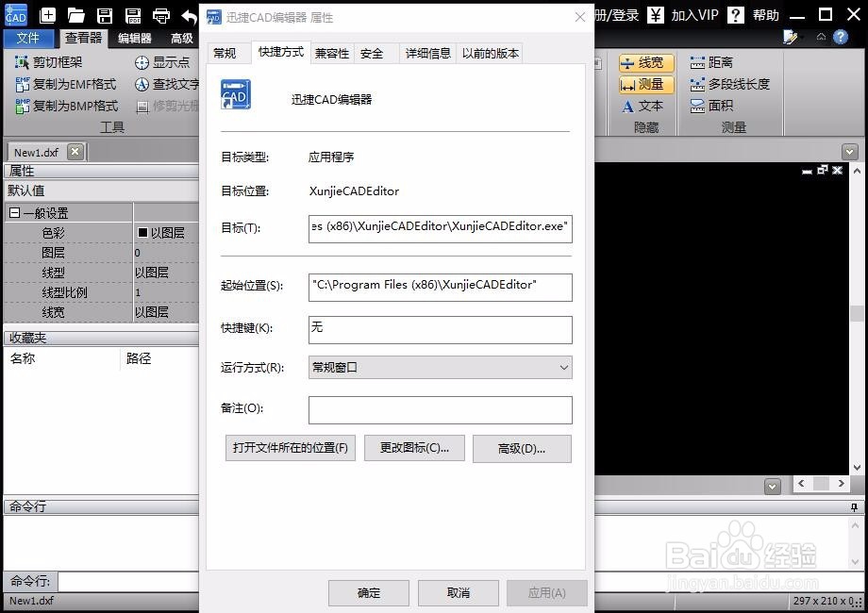Screen dimensions: 868x613
Task: Save as PDF icon in title bar
Action: point(133,15)
